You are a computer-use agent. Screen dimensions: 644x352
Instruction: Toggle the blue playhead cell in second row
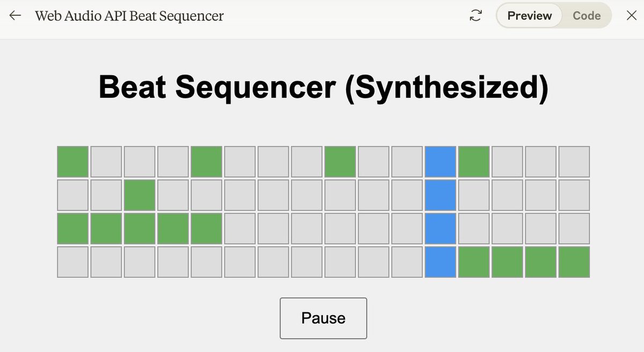click(441, 195)
